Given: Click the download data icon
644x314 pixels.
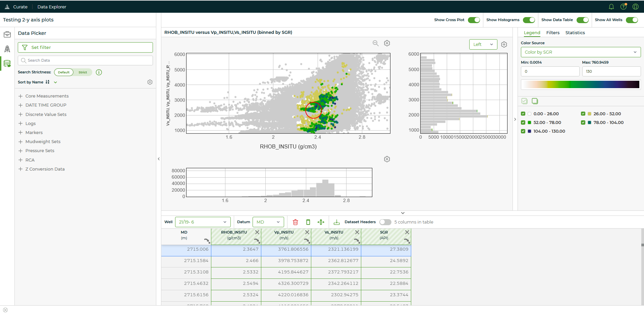Looking at the screenshot, I should click(337, 222).
